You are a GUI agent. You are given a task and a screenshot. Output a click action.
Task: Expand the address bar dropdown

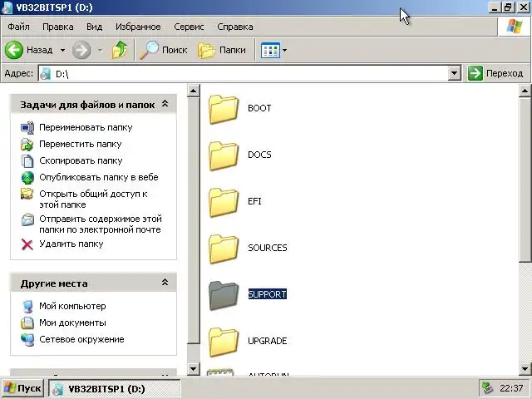point(454,73)
